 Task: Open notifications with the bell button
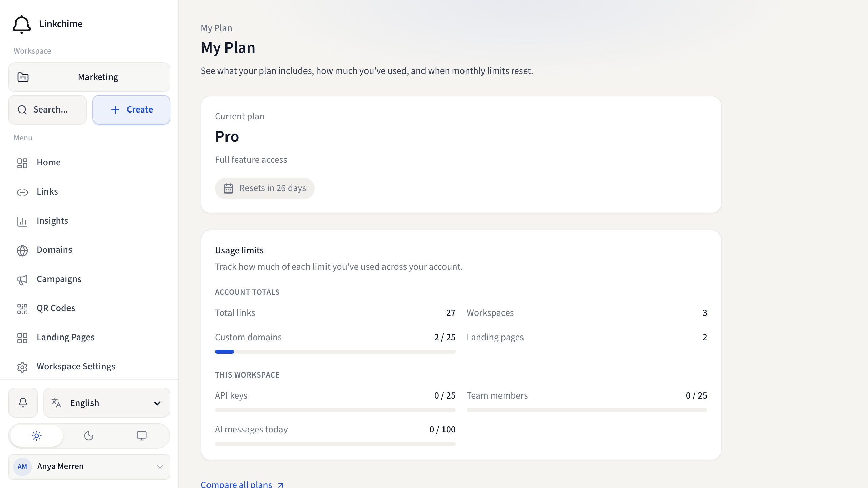[23, 403]
